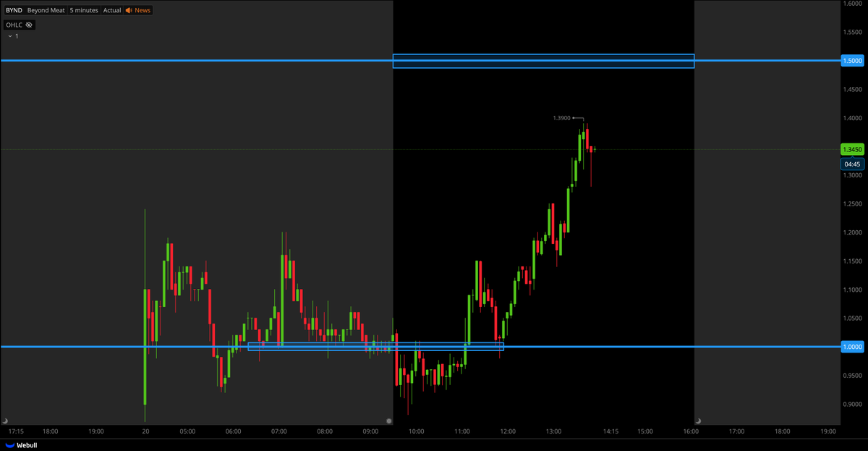
Task: Open the News panel
Action: click(x=142, y=10)
